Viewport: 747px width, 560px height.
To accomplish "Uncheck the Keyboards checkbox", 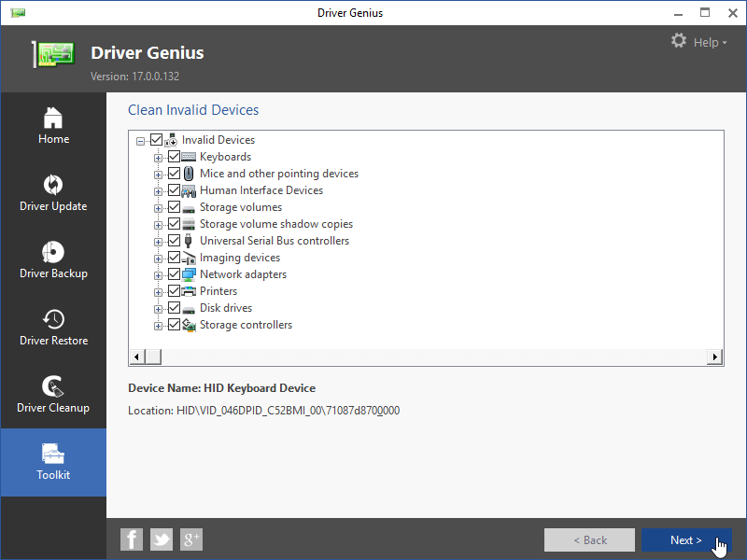I will (174, 156).
